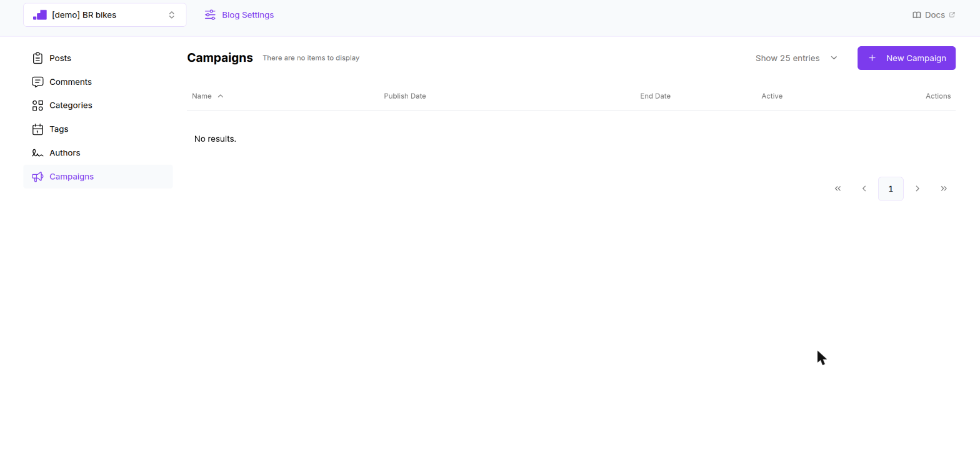This screenshot has width=980, height=457.
Task: Open the Docs link
Action: [934, 15]
